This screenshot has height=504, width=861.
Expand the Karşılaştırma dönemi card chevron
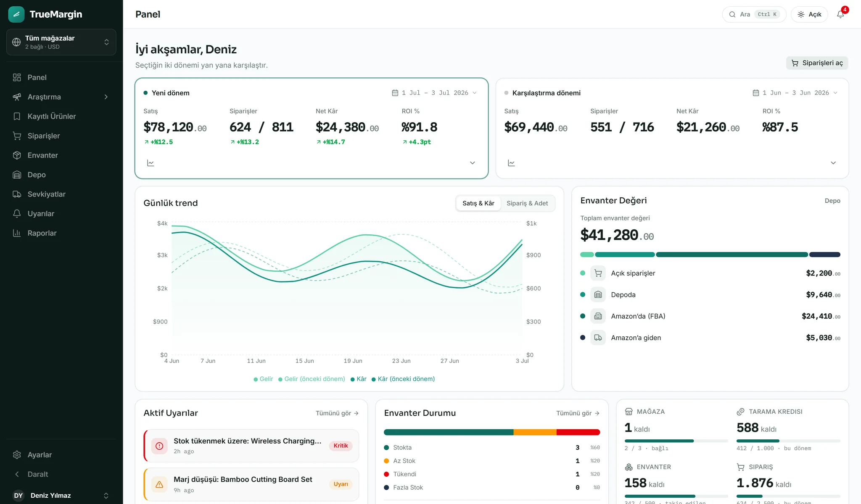(x=833, y=163)
